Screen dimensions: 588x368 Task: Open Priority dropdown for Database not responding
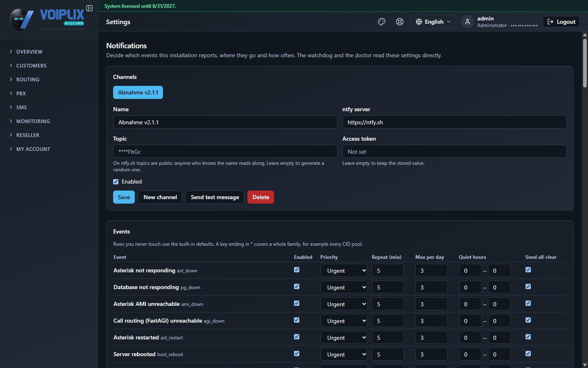344,287
